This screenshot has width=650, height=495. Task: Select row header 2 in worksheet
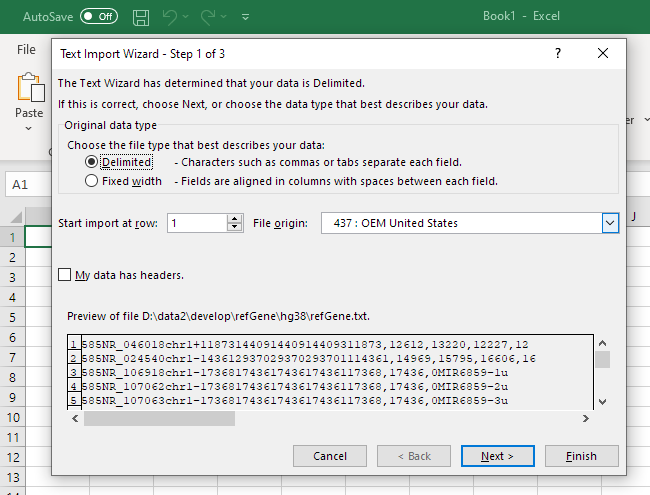(12, 257)
